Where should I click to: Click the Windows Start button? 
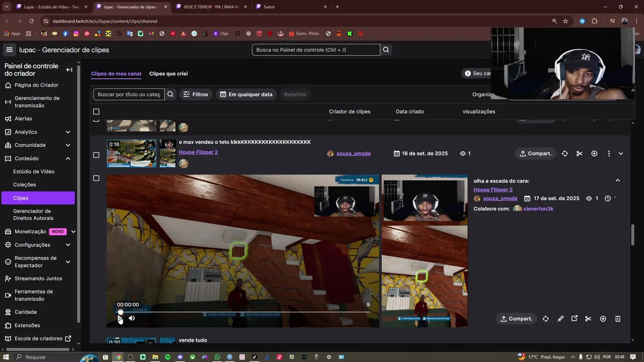[7, 357]
